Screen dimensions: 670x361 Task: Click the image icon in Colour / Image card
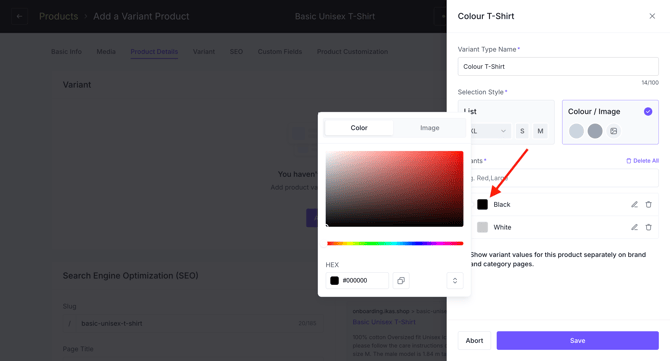[x=614, y=131]
